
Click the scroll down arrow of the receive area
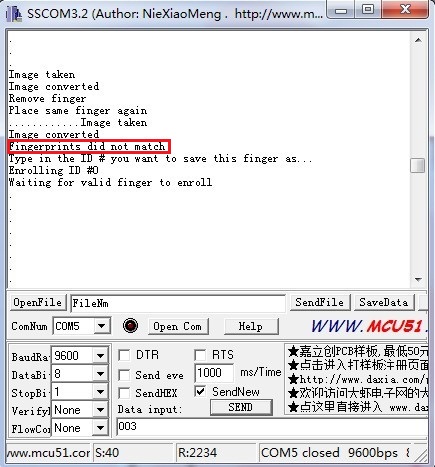(x=418, y=280)
